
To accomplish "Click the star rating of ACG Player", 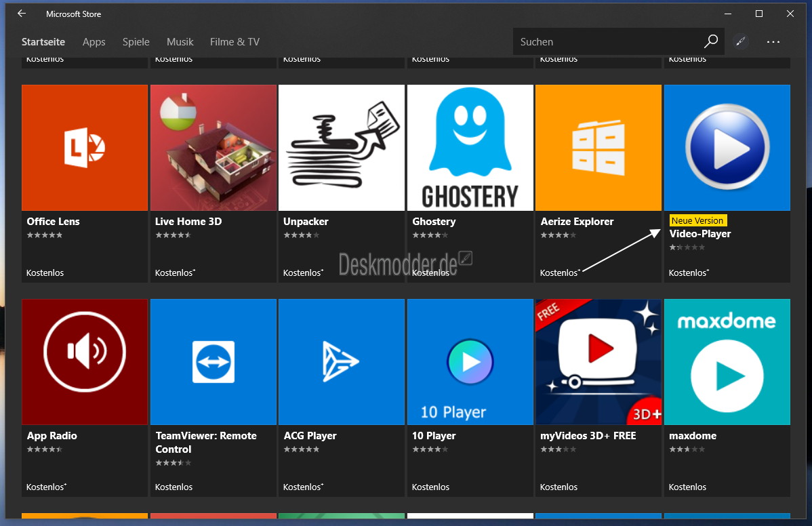I will 302,449.
